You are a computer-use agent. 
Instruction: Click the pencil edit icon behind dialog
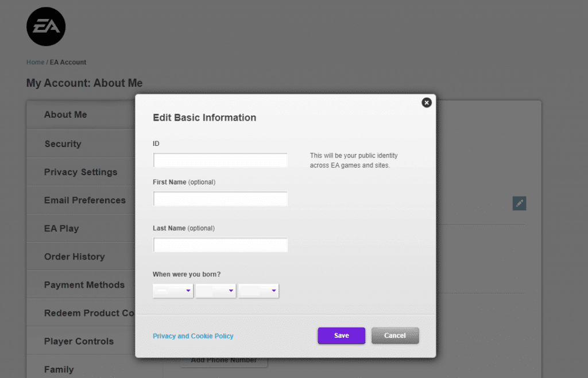519,203
